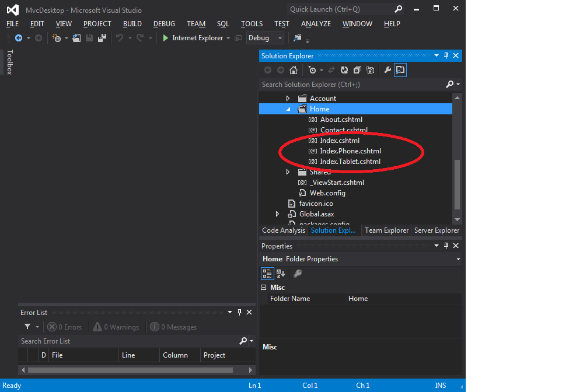The width and height of the screenshot is (576, 392).
Task: Expand the Account folder
Action: (x=288, y=99)
